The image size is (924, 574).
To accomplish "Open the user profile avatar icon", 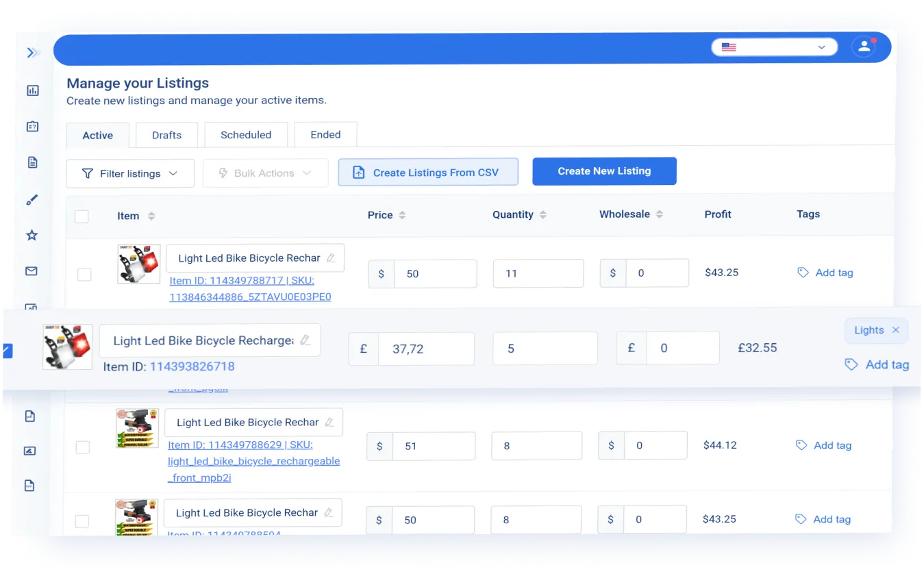I will point(864,47).
